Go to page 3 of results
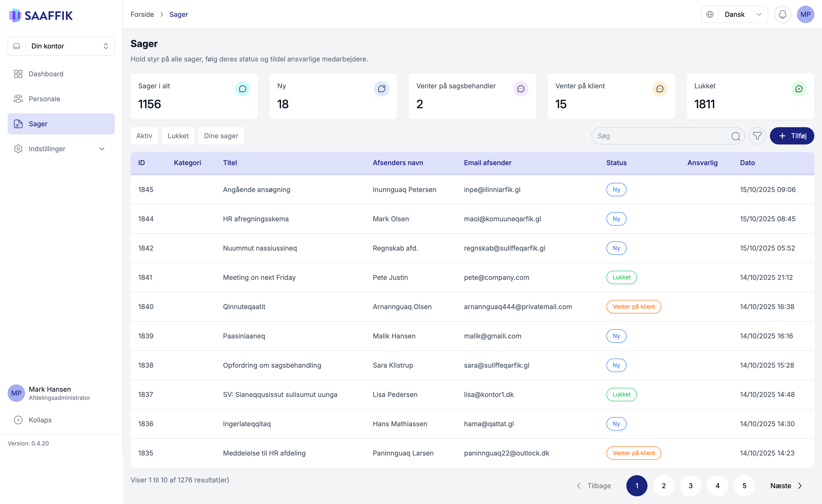This screenshot has height=504, width=822. click(x=690, y=486)
